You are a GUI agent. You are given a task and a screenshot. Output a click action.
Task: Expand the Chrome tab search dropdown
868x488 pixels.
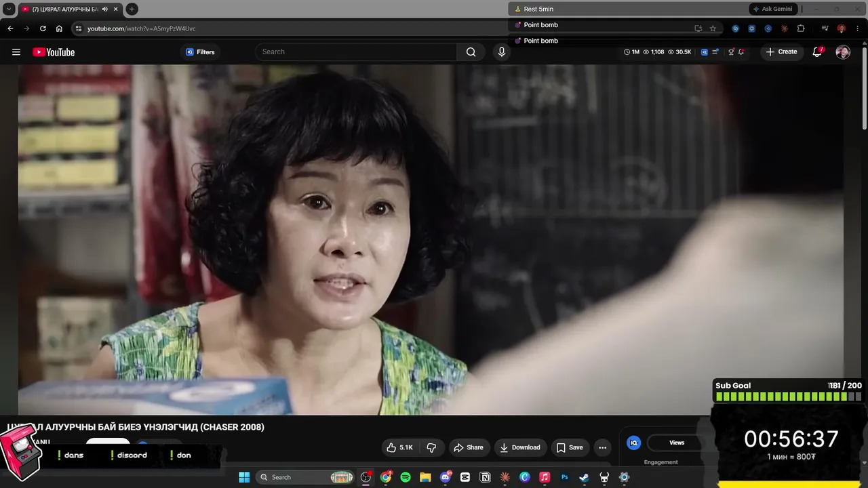click(x=9, y=9)
